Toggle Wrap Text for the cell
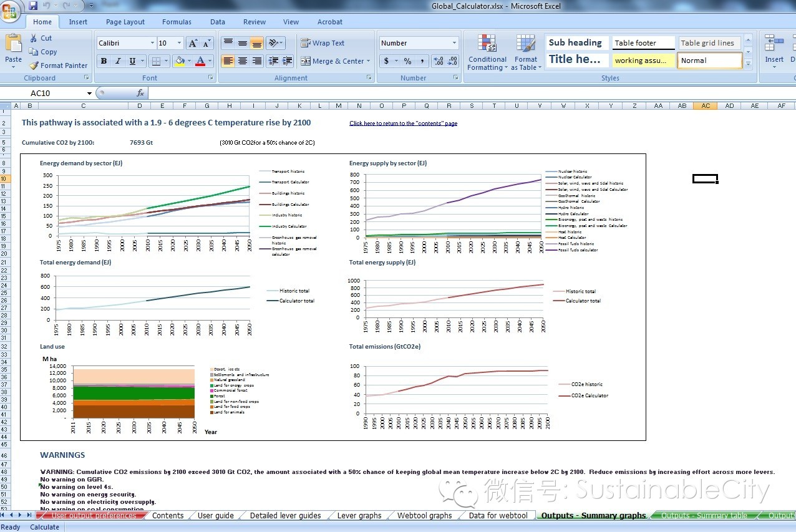Screen dimensions: 796x532 pyautogui.click(x=323, y=43)
